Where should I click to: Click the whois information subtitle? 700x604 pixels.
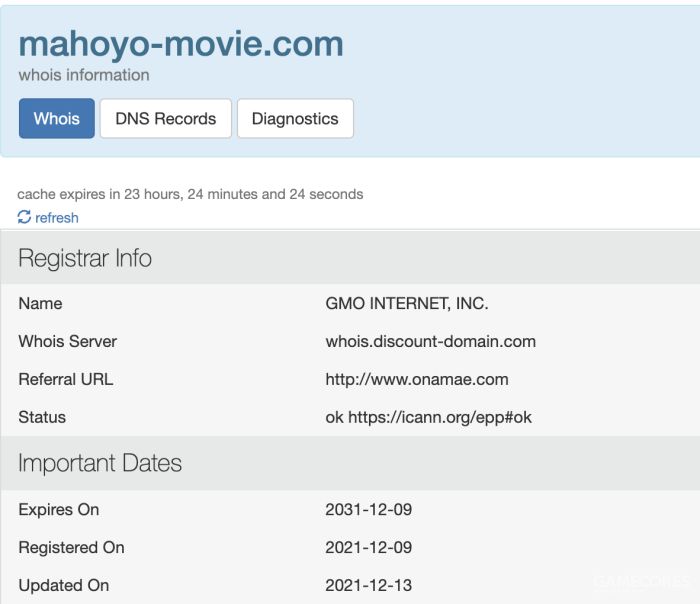(84, 75)
